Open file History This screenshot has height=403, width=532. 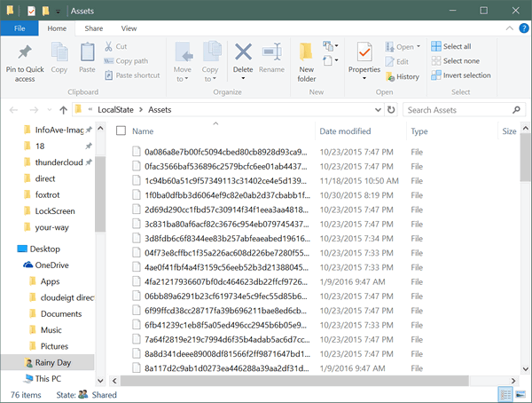(x=403, y=77)
